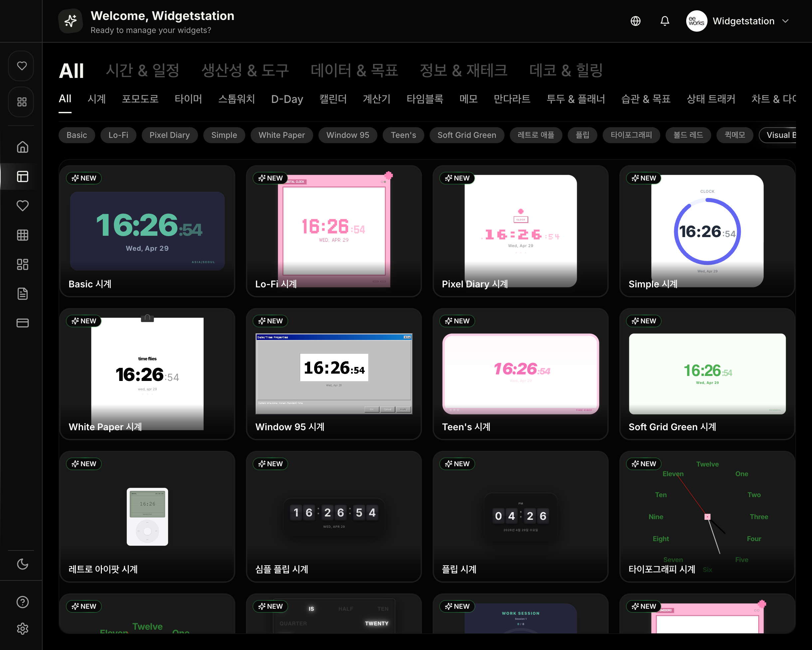The width and height of the screenshot is (812, 650).
Task: Go to Home via sidebar house icon
Action: (x=23, y=147)
